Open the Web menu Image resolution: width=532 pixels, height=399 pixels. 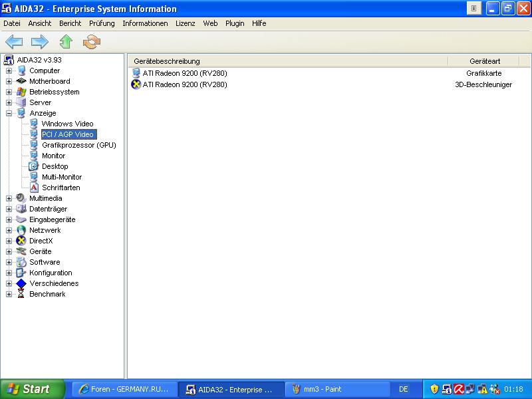click(x=210, y=23)
